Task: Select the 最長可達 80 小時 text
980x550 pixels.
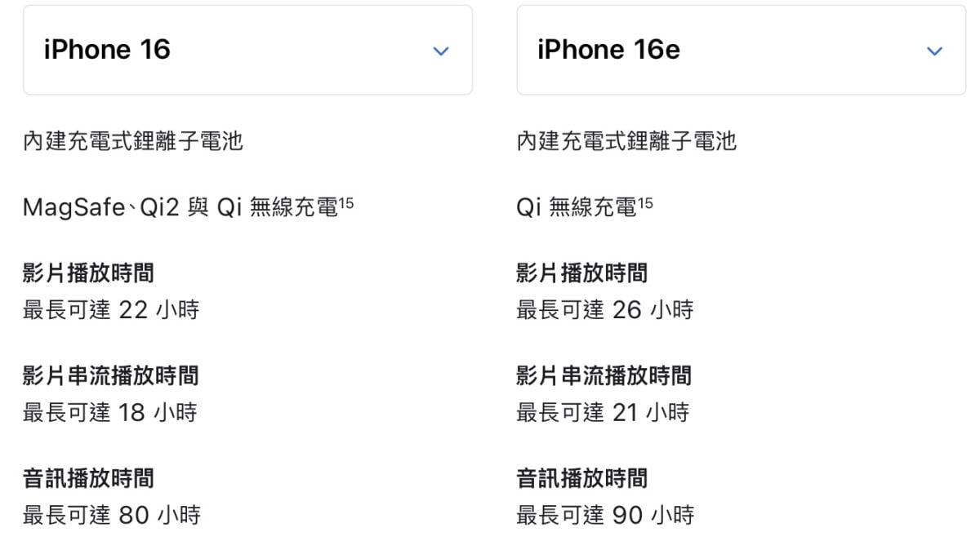Action: [112, 516]
